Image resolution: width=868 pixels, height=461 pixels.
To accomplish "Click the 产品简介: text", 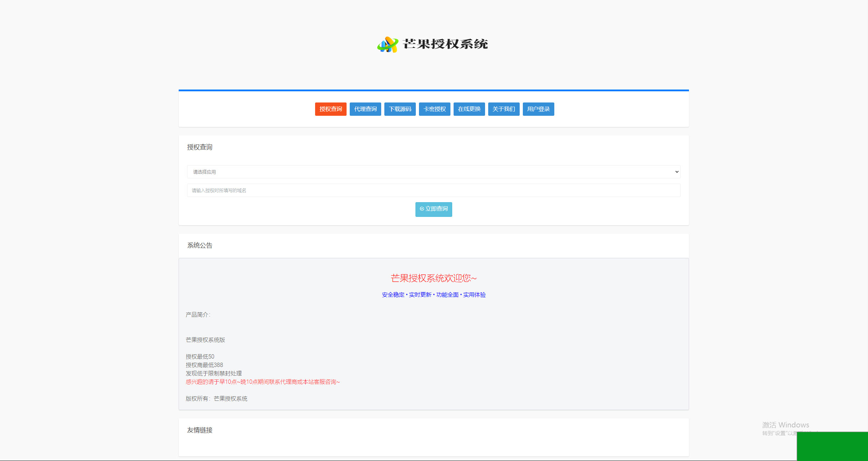I will (x=198, y=315).
